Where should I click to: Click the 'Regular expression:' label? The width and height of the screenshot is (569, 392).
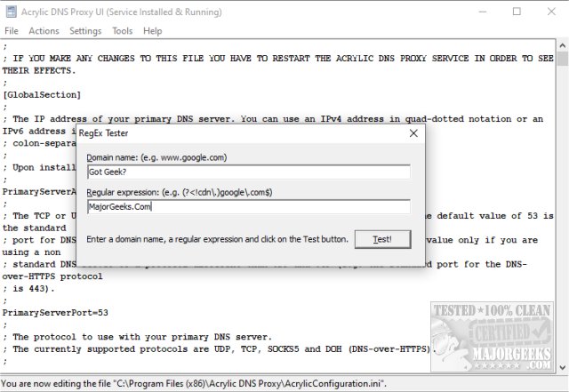click(x=180, y=192)
